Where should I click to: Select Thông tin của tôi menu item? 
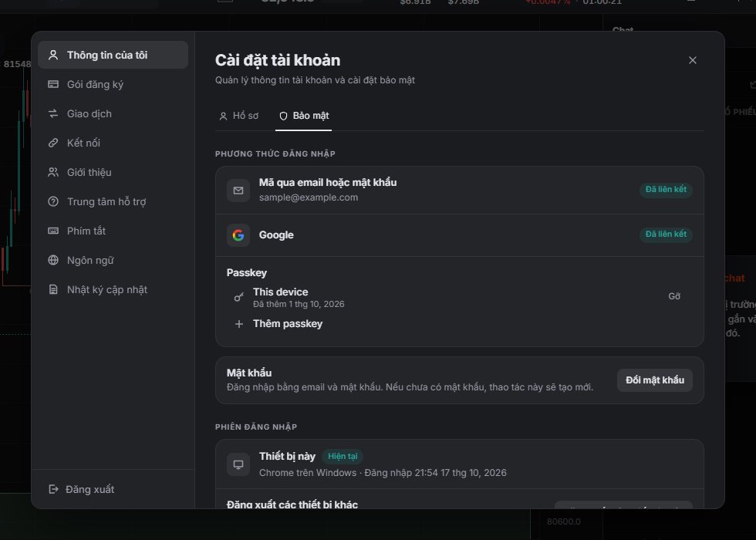click(113, 55)
